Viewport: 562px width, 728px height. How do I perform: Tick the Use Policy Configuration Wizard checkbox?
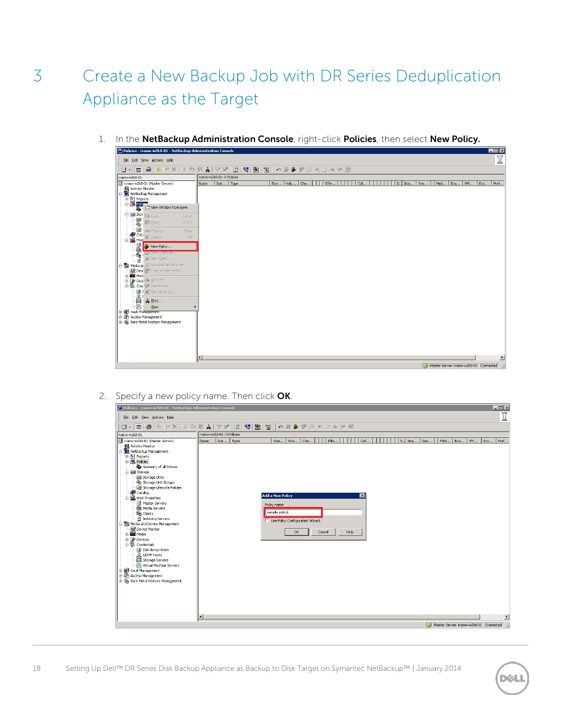[x=267, y=521]
